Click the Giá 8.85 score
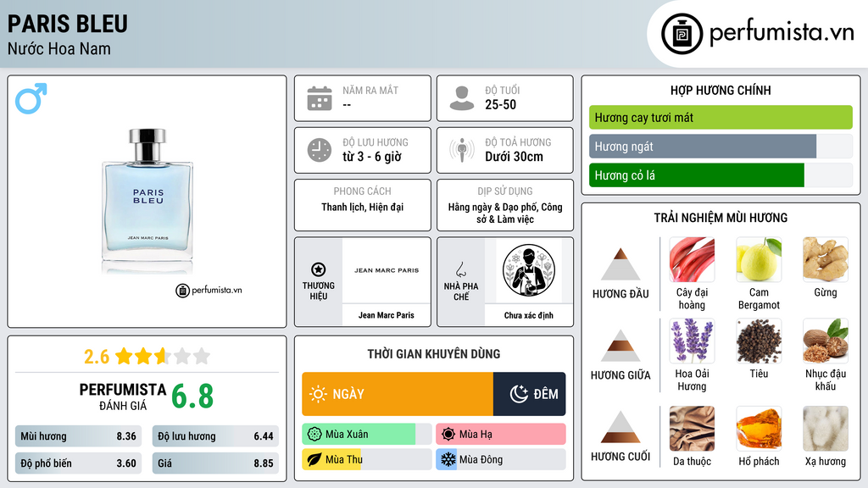 click(x=215, y=463)
